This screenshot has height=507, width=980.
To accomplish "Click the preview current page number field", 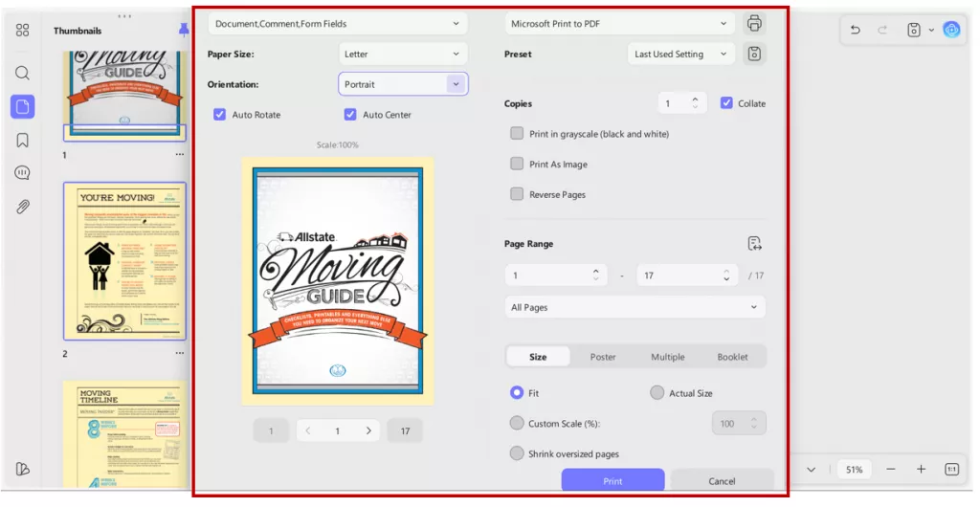I will (338, 430).
